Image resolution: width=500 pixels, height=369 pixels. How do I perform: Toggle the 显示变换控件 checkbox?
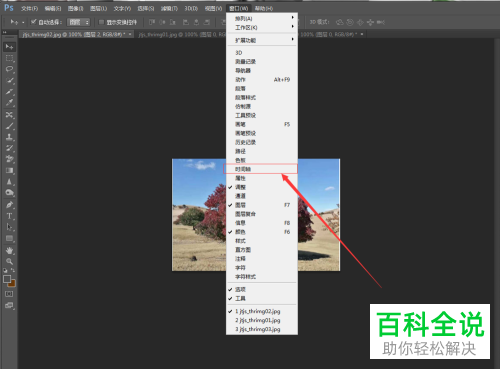(x=102, y=22)
